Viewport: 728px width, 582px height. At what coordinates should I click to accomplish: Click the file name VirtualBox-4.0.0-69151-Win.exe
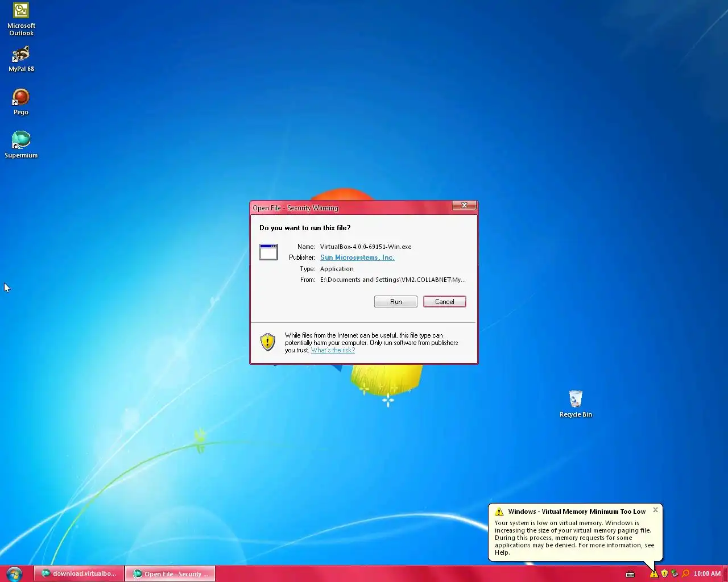point(366,247)
